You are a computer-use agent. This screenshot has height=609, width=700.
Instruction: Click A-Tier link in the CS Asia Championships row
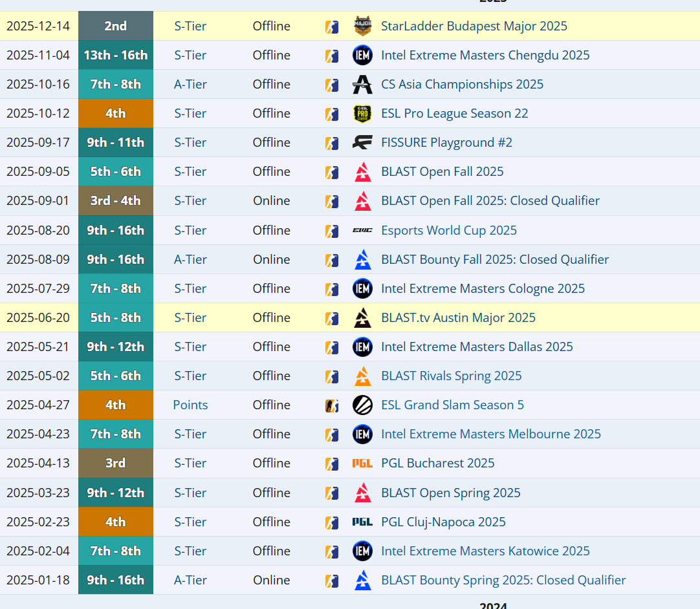point(190,84)
